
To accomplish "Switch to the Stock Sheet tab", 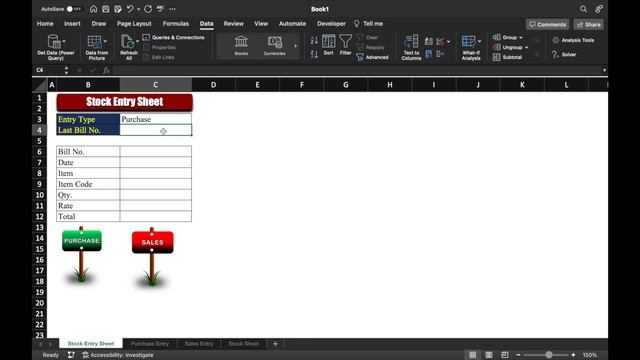I will (x=243, y=344).
